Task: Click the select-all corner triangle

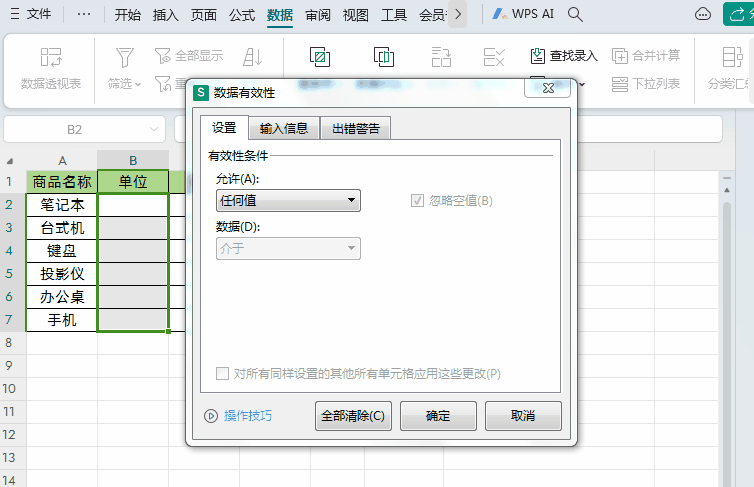Action: (10, 161)
